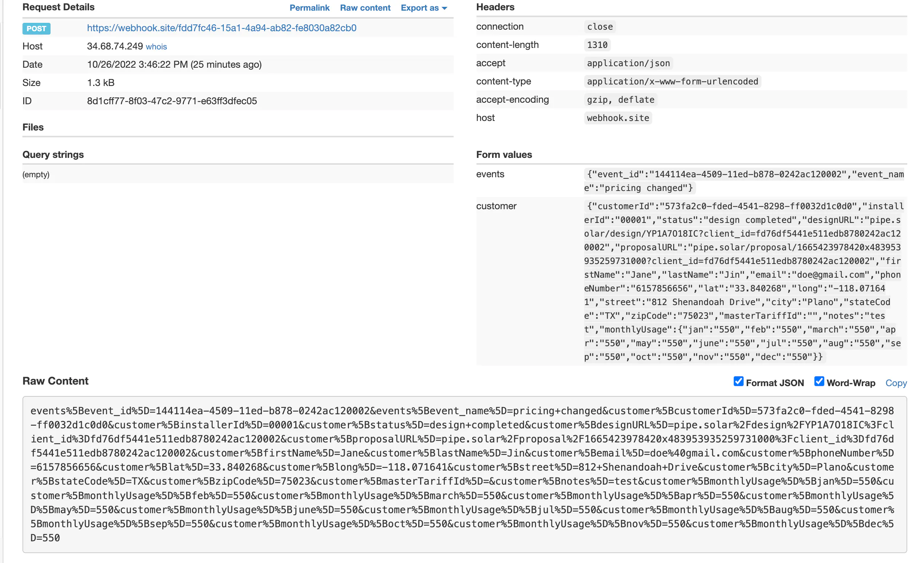This screenshot has height=563, width=924.
Task: Click the host header value webhook.site
Action: point(618,118)
